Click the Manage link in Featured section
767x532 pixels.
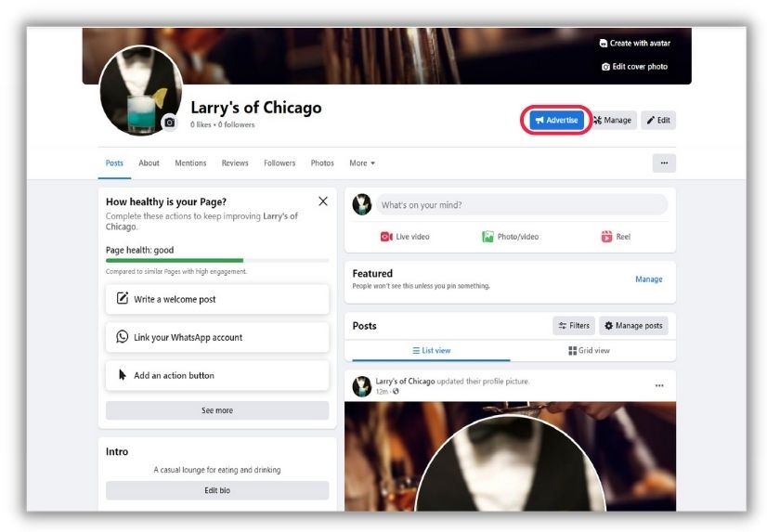[648, 279]
